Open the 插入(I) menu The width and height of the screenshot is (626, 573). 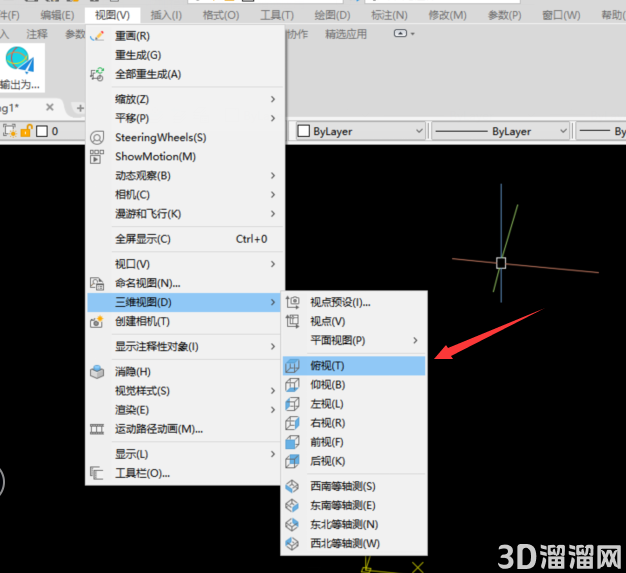pyautogui.click(x=166, y=15)
